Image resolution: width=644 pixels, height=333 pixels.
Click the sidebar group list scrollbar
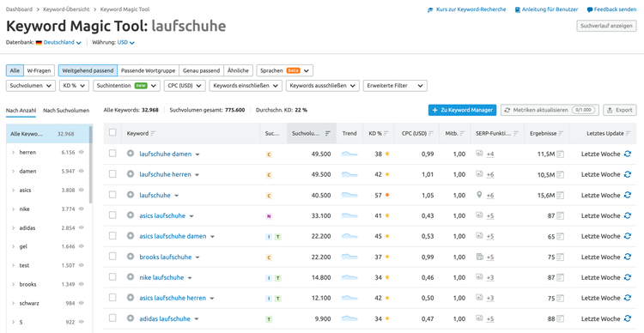point(91,164)
